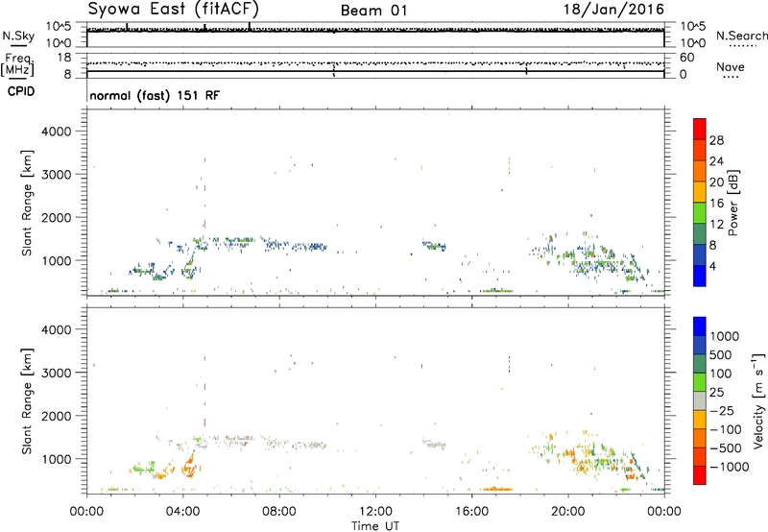Click the 'normal (fast) 151 RF' text

(x=155, y=95)
